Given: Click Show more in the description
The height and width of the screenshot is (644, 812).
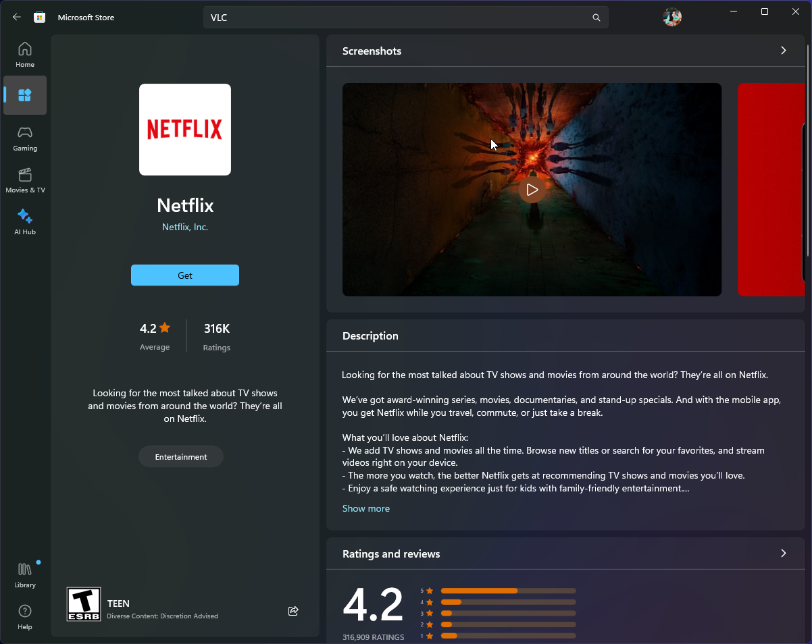Looking at the screenshot, I should [366, 508].
